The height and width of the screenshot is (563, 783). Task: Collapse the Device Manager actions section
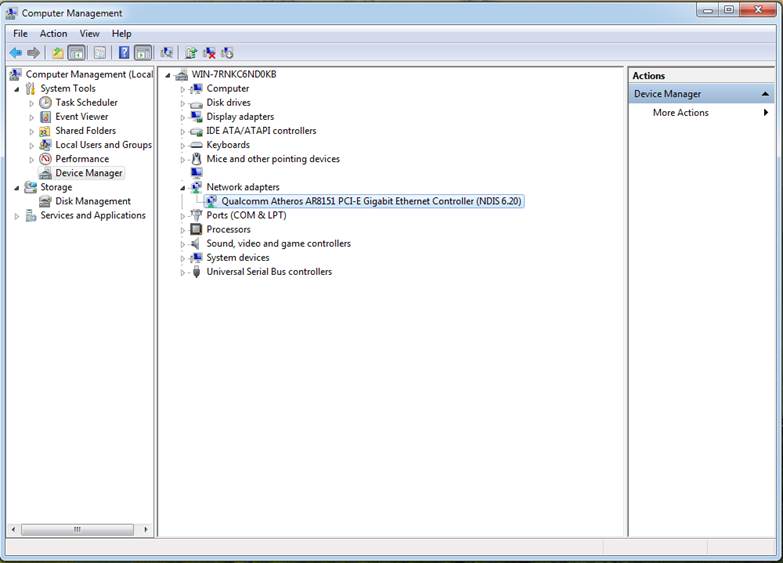click(x=765, y=94)
